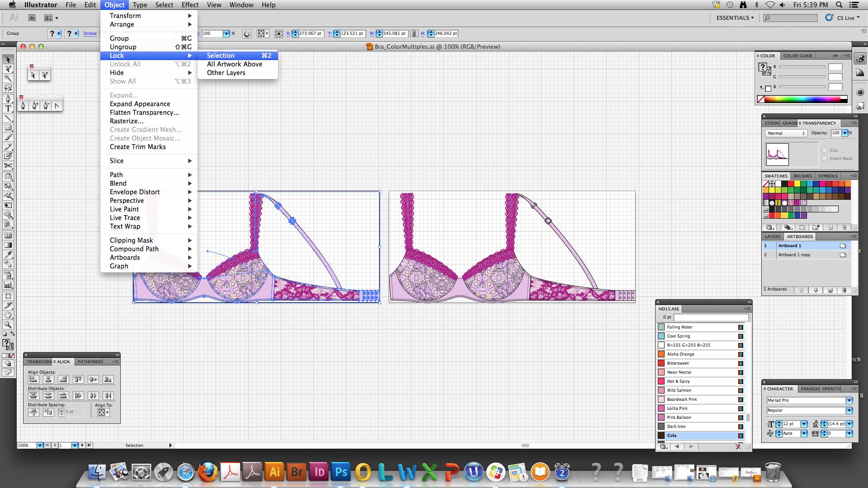Image resolution: width=868 pixels, height=488 pixels.
Task: Click the Paintbrush tool
Action: click(8, 137)
